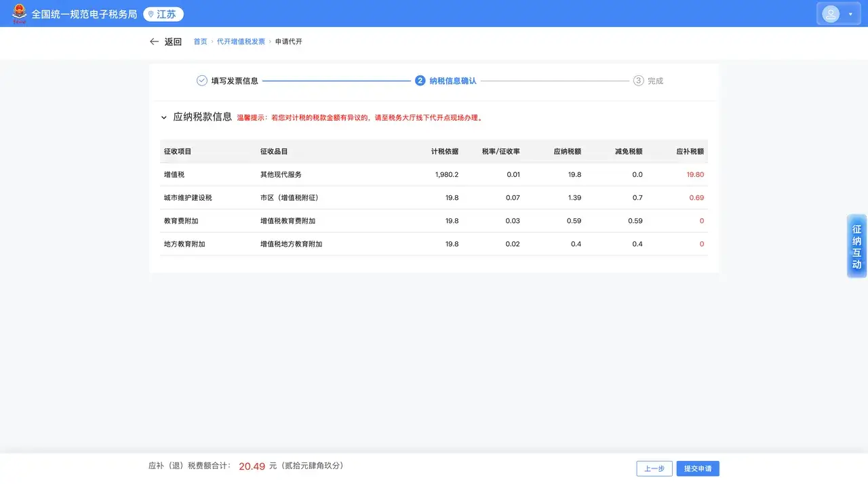Click the step 3 number icon
The height and width of the screenshot is (484, 868).
tap(638, 81)
